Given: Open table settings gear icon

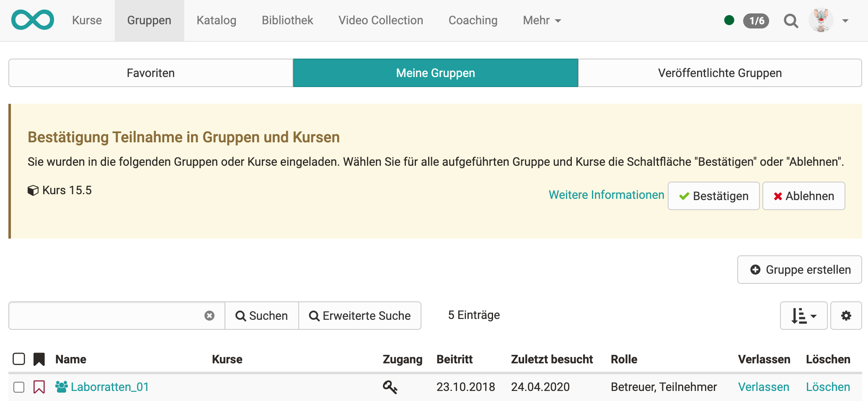Looking at the screenshot, I should (x=846, y=316).
